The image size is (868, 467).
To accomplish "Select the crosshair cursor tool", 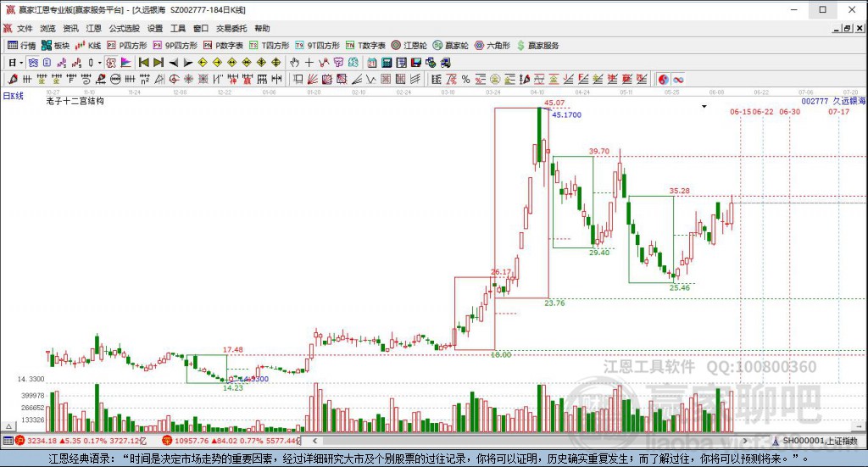I will 309,63.
